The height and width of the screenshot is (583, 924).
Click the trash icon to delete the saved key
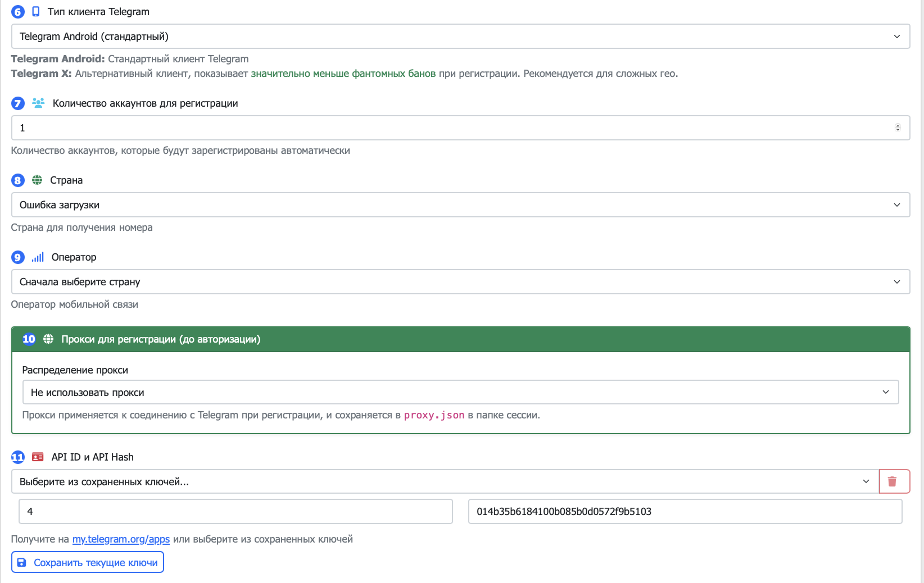[x=894, y=481]
